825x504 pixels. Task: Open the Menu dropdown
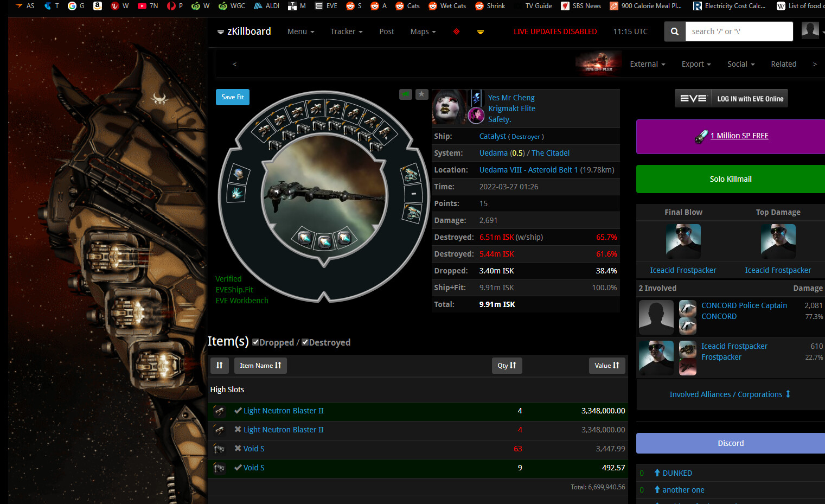pyautogui.click(x=300, y=31)
